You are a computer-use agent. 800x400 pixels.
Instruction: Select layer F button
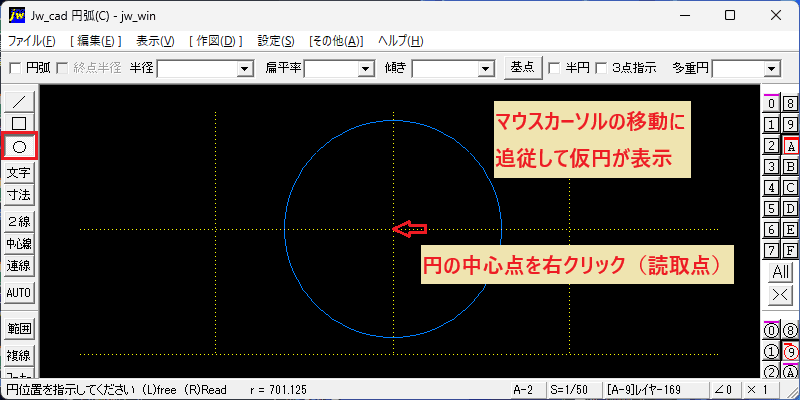(790, 250)
